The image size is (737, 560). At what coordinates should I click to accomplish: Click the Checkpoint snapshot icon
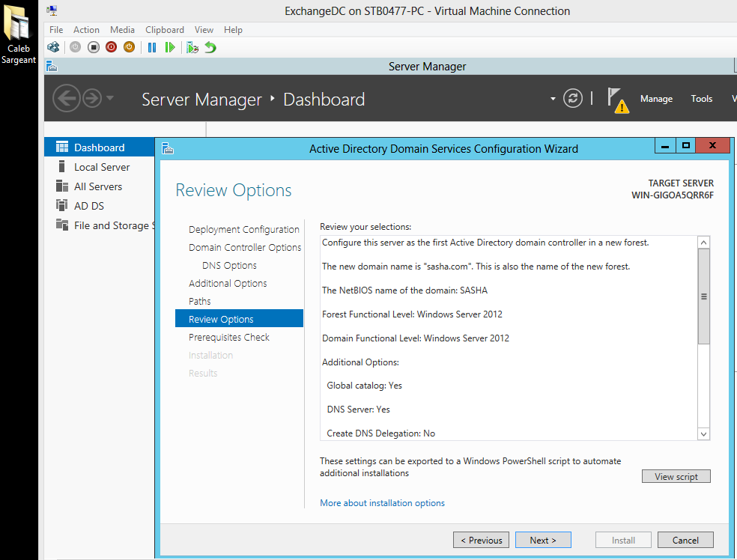click(192, 47)
